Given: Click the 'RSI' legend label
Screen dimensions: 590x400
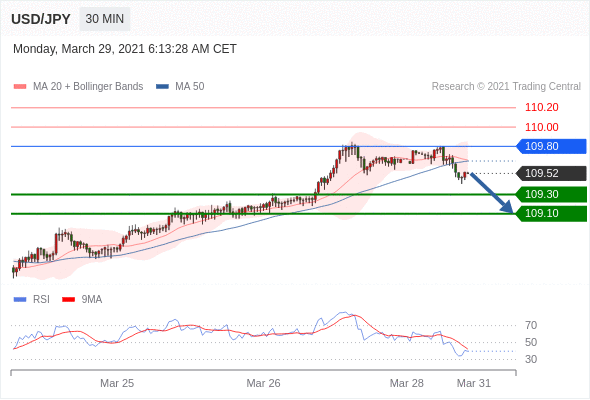Looking at the screenshot, I should click(41, 300).
